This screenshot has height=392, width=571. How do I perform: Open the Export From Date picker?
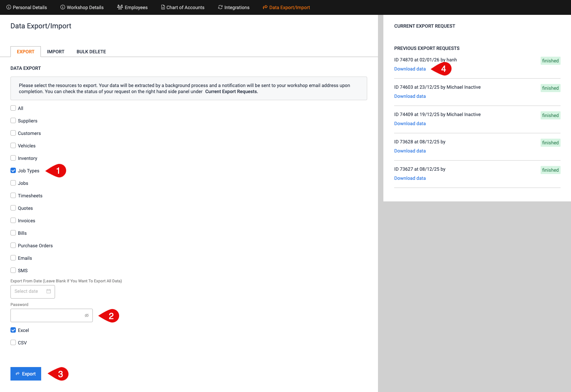[x=29, y=291]
